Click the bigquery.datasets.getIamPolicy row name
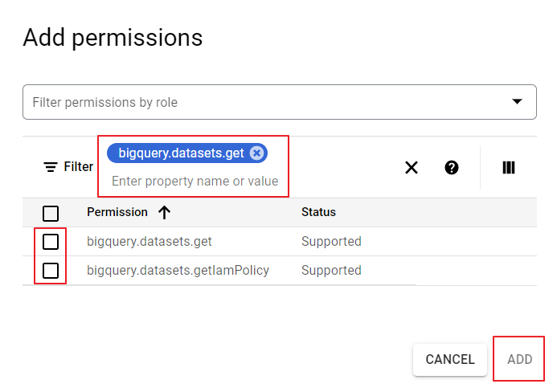Screen dimensions: 557x392 (178, 271)
